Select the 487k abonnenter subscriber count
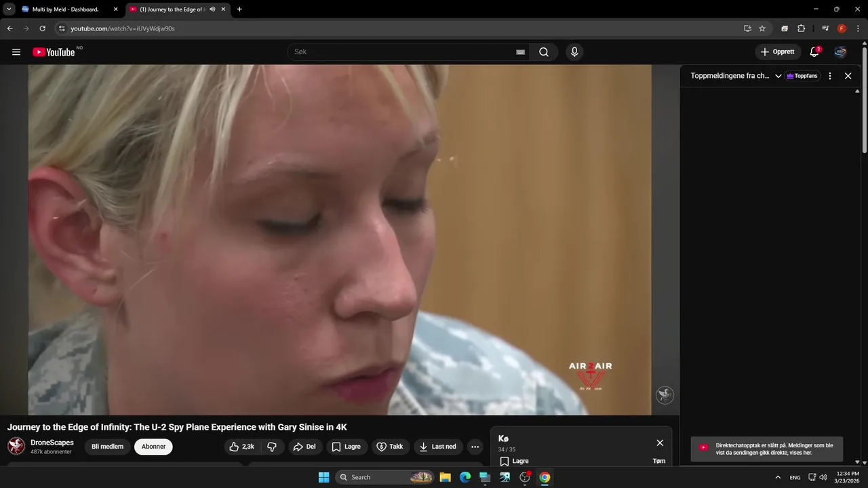This screenshot has height=488, width=868. [x=51, y=451]
